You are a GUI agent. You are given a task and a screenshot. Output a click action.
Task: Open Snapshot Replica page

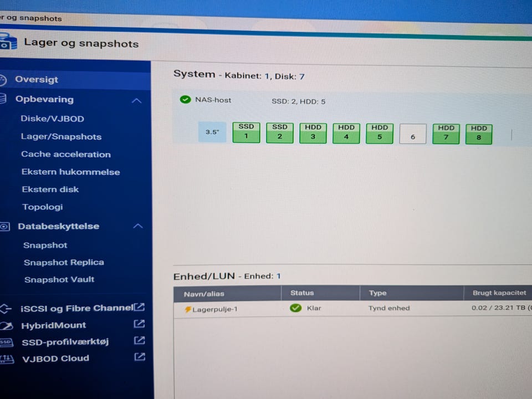tap(64, 262)
